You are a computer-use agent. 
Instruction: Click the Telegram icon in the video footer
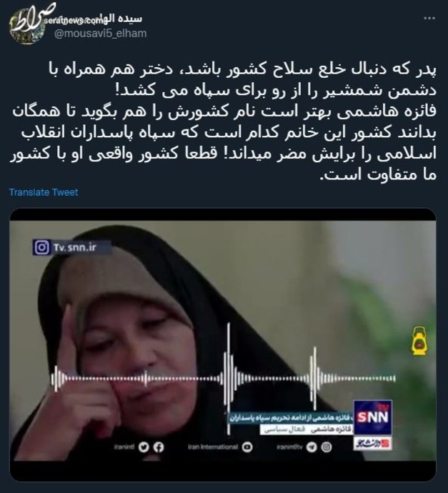312,447
